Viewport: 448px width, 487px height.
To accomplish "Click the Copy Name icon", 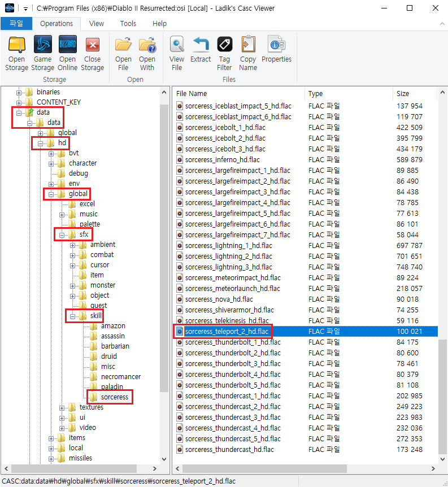I will tap(248, 44).
